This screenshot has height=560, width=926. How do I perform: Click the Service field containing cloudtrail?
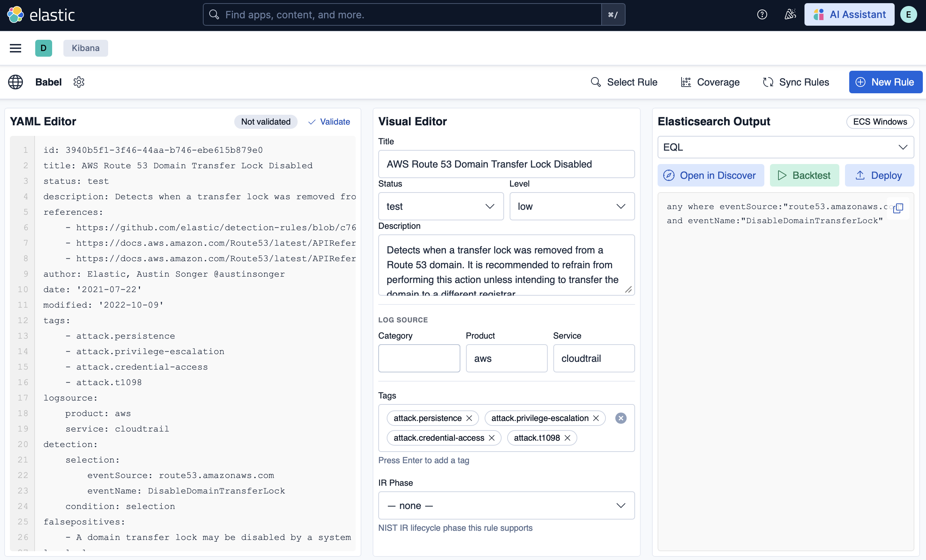(594, 358)
